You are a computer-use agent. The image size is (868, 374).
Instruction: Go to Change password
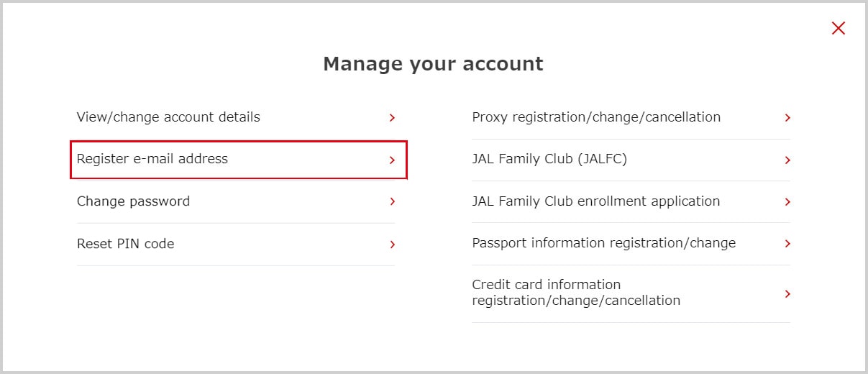click(134, 201)
